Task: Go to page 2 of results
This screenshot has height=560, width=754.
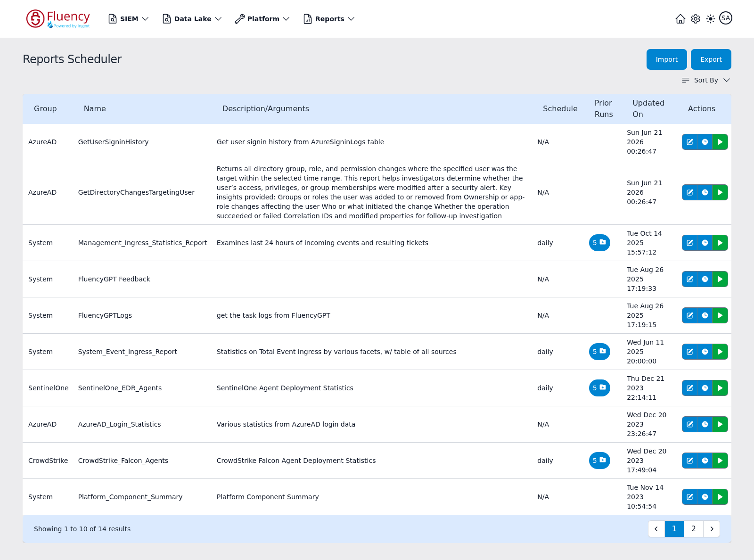Action: pos(693,529)
